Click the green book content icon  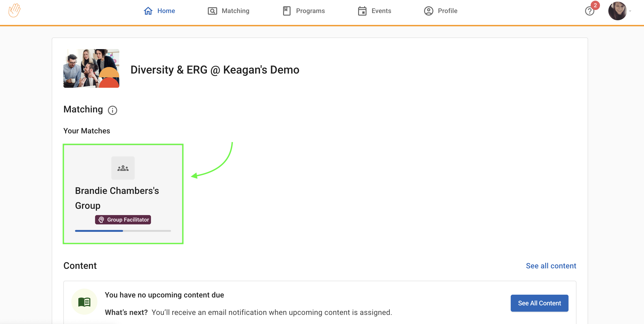pyautogui.click(x=84, y=302)
